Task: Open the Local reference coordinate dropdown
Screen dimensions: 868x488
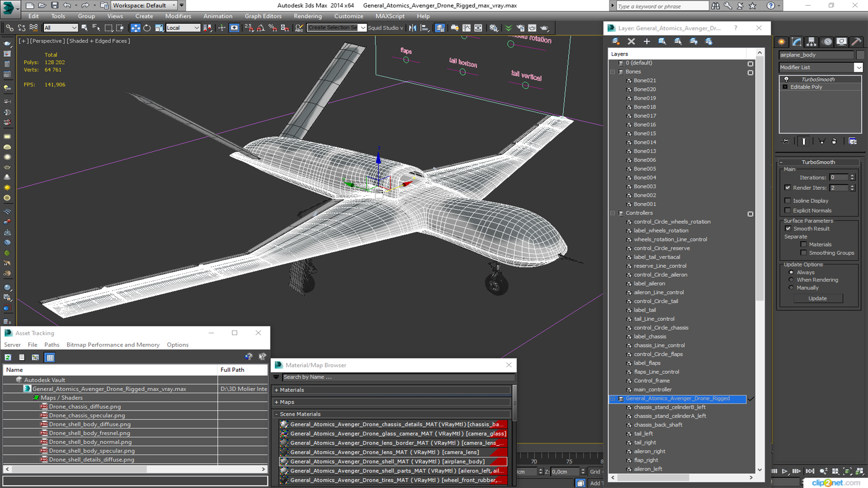Action: click(x=183, y=28)
